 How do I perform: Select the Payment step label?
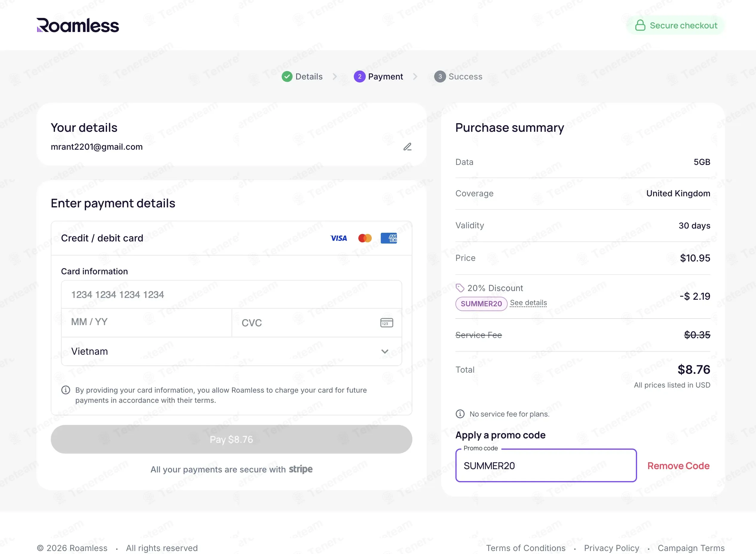click(385, 76)
